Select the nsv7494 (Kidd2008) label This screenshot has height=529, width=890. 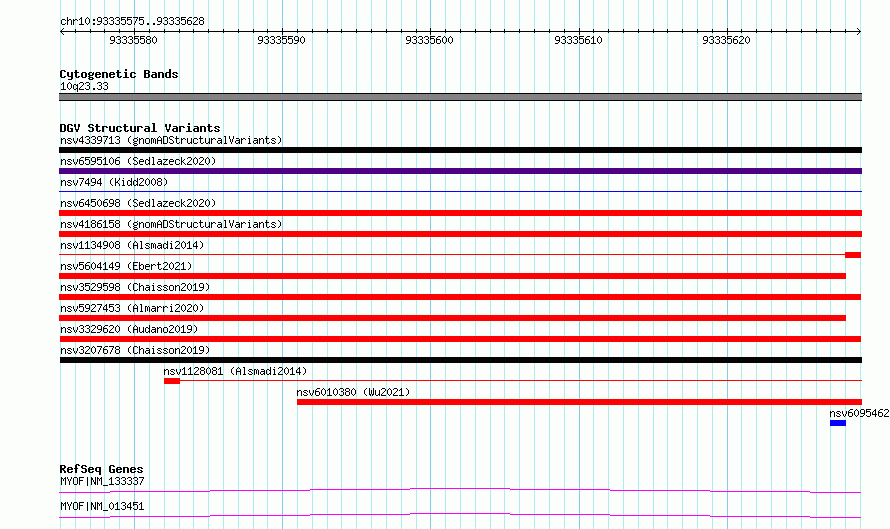coord(114,182)
